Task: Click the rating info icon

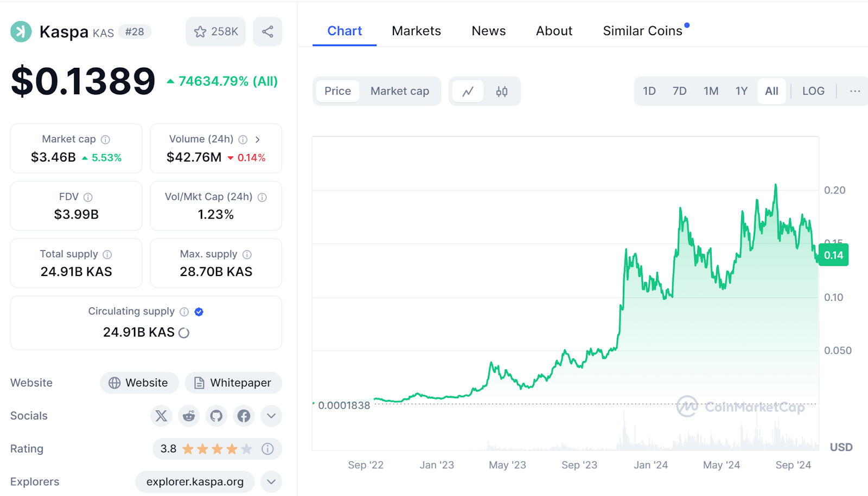Action: (x=267, y=449)
